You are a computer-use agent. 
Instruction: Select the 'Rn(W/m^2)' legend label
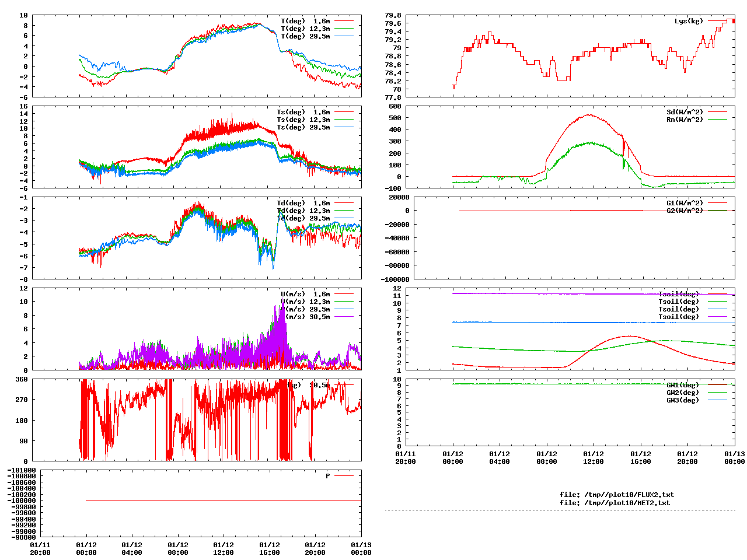click(685, 120)
